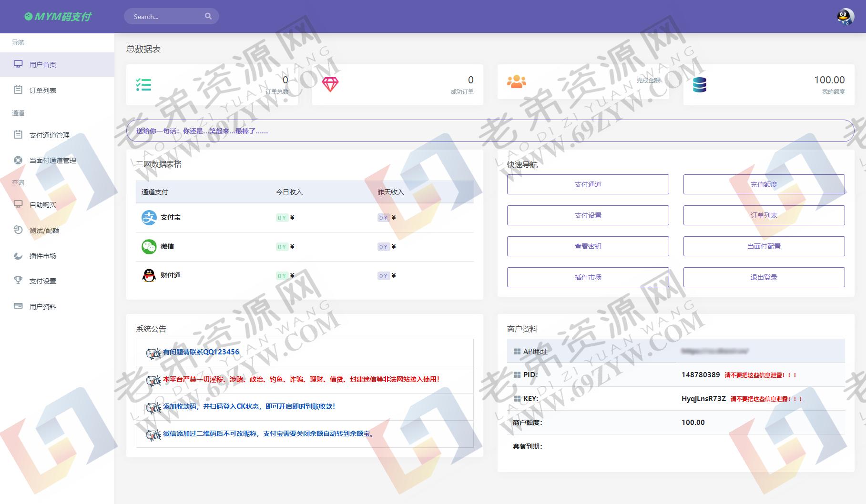This screenshot has height=504, width=866.
Task: Click the 添加收款码 announcement text
Action: pyautogui.click(x=249, y=406)
